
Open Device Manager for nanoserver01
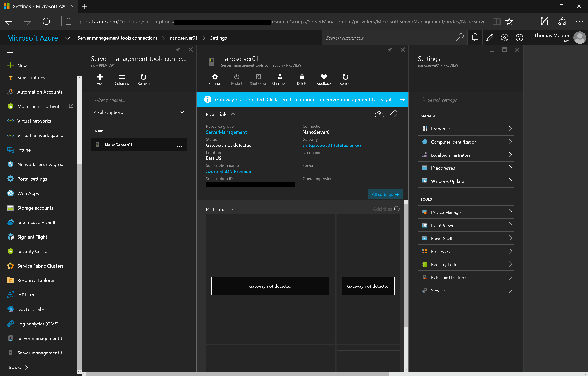pos(465,212)
